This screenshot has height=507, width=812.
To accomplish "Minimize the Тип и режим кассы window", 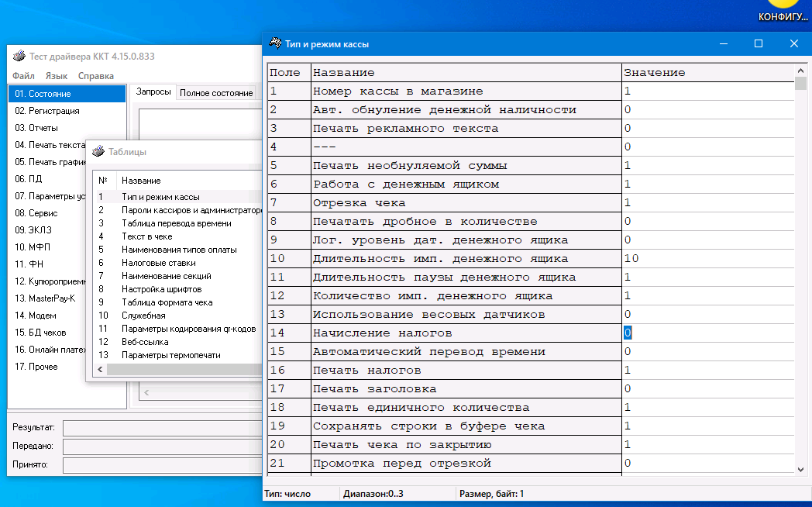I will 724,44.
